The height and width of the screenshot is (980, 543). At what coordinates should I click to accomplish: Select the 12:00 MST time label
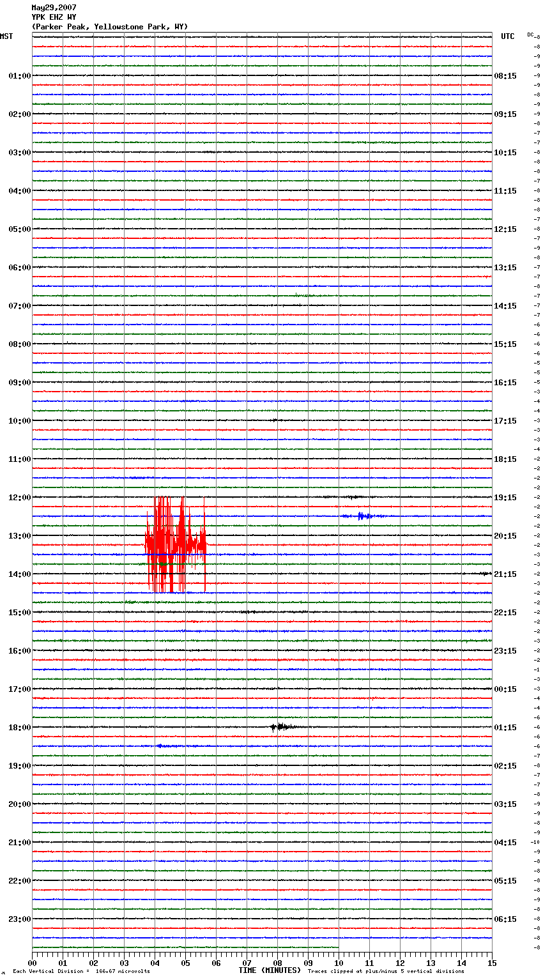point(20,498)
